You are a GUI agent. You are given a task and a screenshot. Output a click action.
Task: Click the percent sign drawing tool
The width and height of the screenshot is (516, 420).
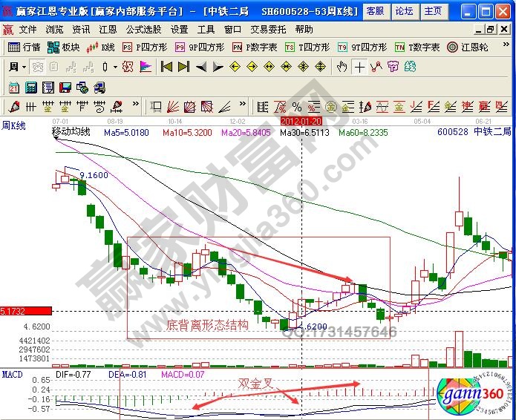(x=297, y=107)
